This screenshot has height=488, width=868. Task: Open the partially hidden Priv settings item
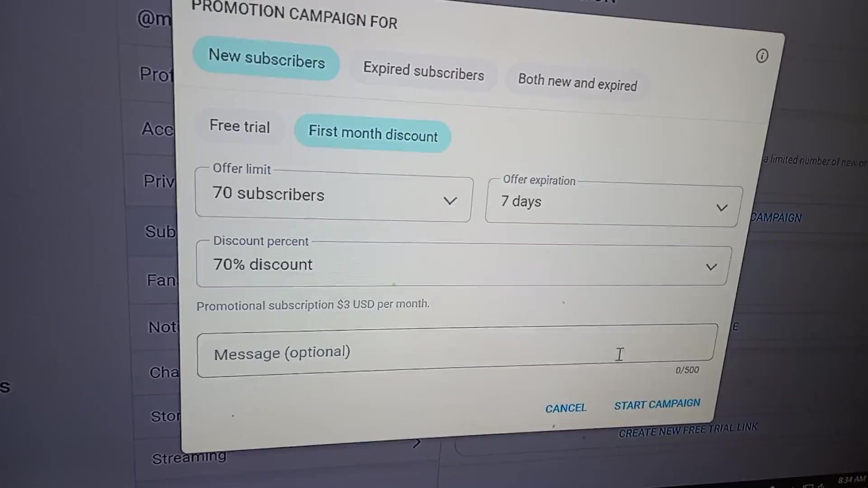tap(159, 181)
